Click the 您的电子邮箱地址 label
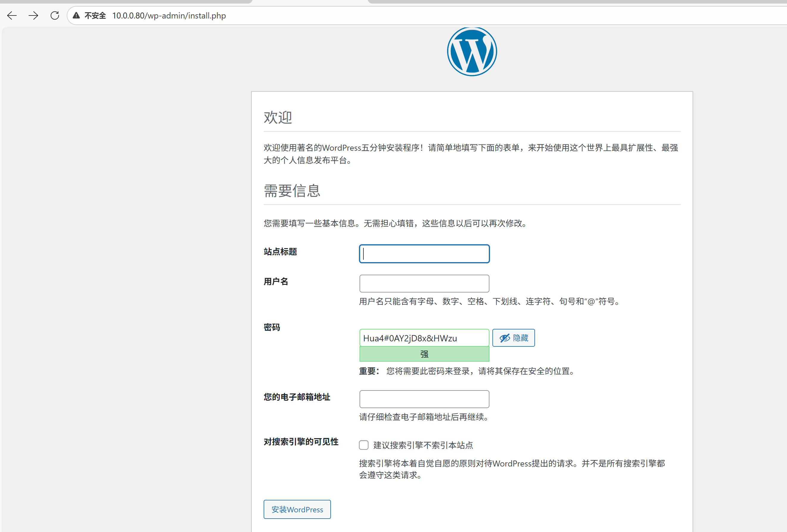Image resolution: width=787 pixels, height=532 pixels. coord(297,397)
